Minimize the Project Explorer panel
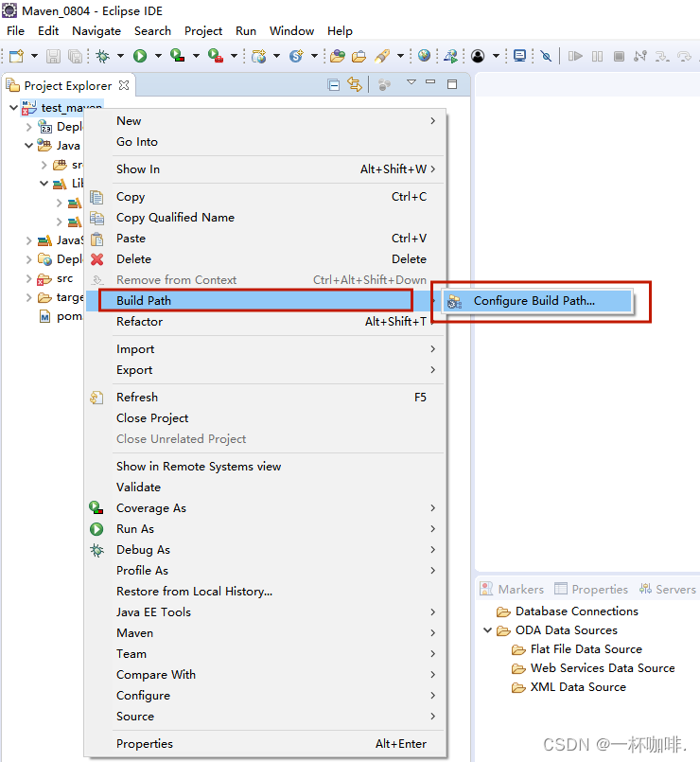 [430, 82]
